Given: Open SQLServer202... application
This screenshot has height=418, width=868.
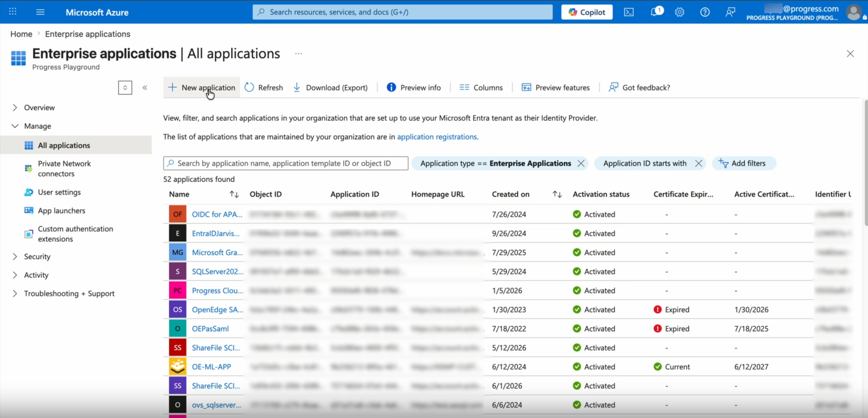Looking at the screenshot, I should coord(217,272).
